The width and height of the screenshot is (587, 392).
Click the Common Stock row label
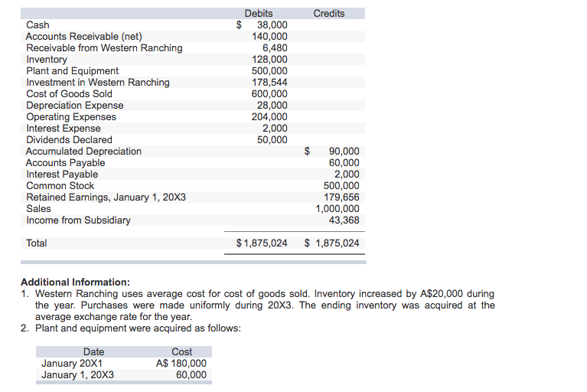point(60,185)
